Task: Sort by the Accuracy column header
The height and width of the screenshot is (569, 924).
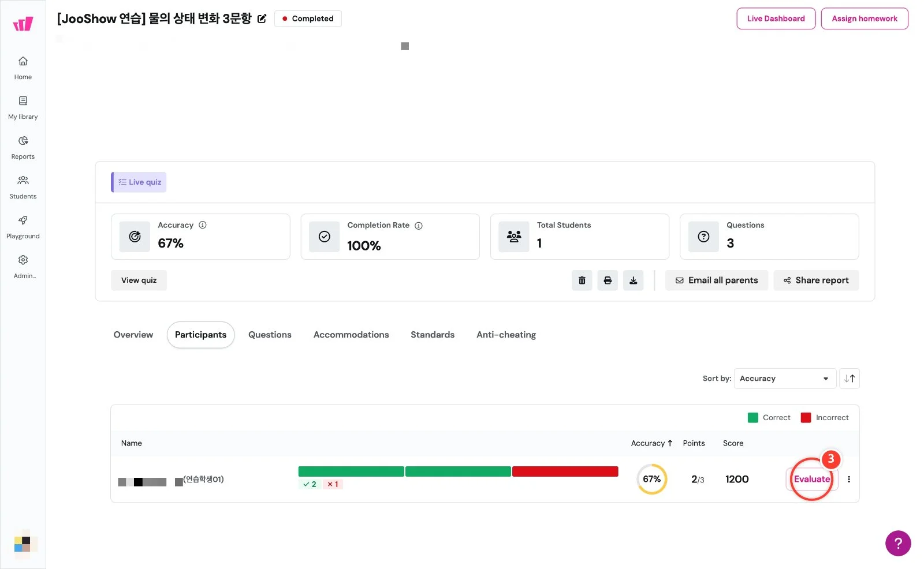Action: click(x=651, y=443)
